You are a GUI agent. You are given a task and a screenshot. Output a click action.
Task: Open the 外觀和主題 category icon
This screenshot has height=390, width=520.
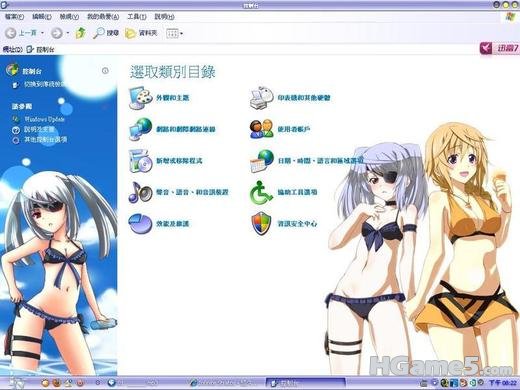[140, 98]
